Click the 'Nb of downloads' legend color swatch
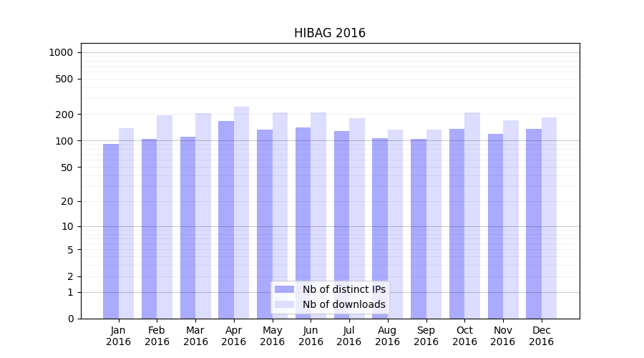Viewport: 644px width, 358px height. (284, 304)
